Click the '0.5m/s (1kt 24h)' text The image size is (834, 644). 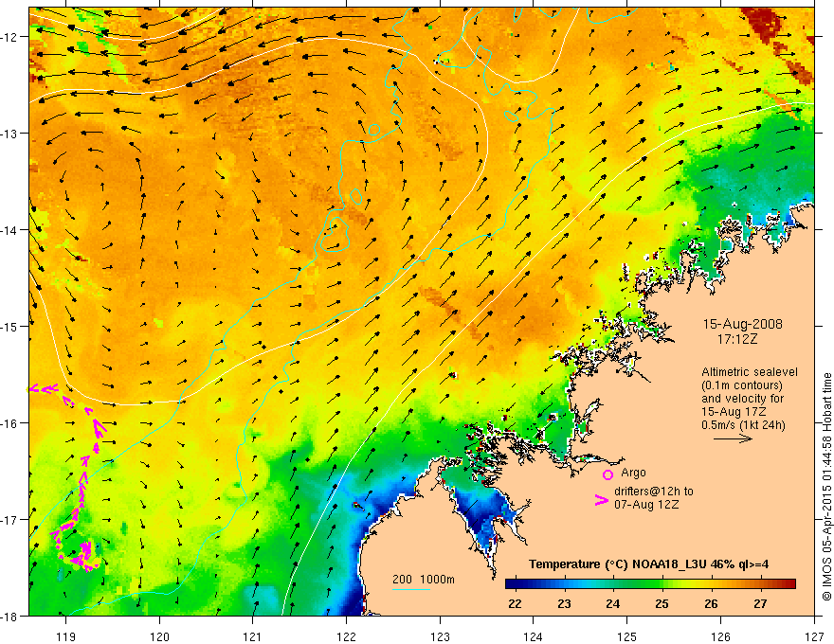tap(743, 425)
